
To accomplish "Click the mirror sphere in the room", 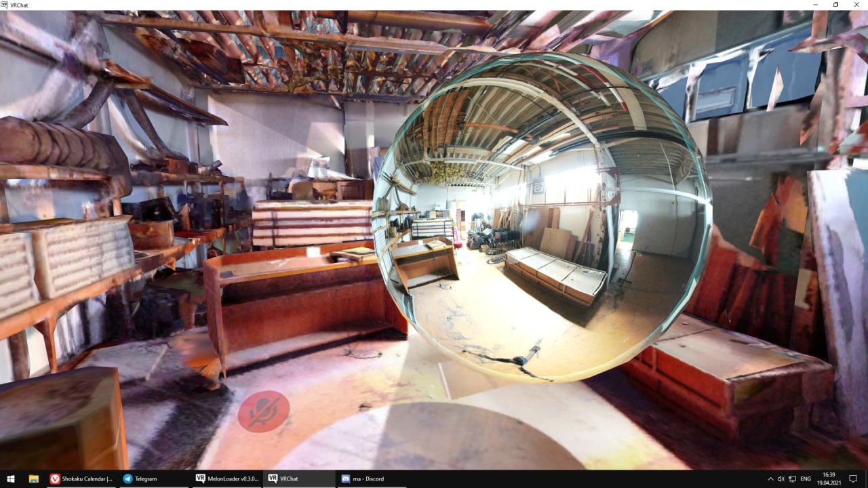I will tap(542, 218).
